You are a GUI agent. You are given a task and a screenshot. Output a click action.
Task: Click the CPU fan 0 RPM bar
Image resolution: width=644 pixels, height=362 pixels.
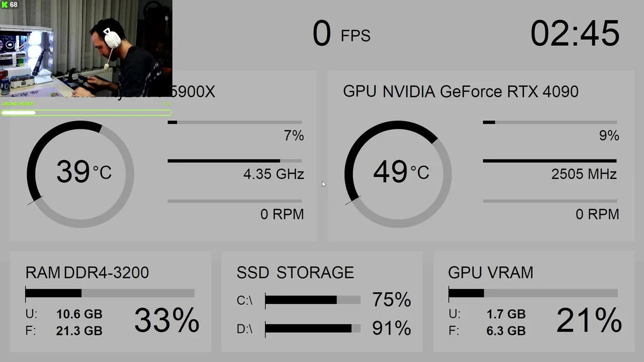point(234,201)
